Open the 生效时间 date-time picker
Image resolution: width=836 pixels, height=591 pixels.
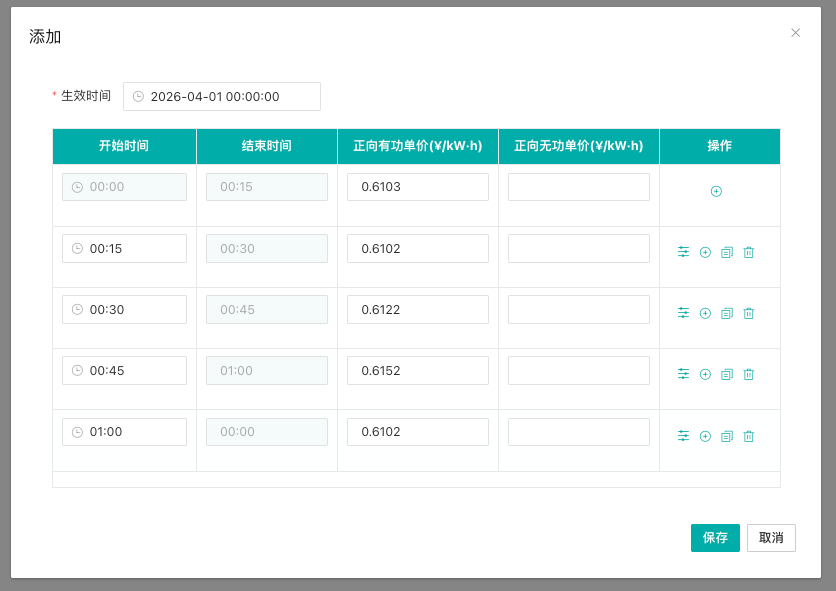[222, 96]
